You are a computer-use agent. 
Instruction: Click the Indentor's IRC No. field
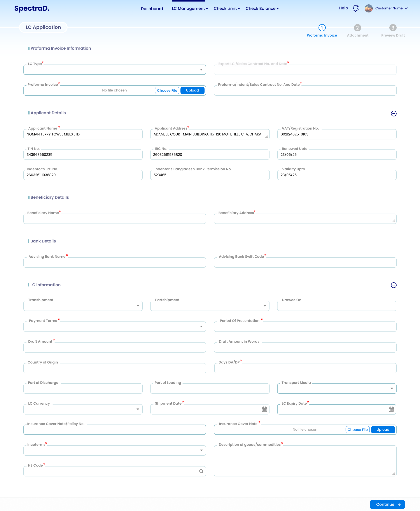83,175
